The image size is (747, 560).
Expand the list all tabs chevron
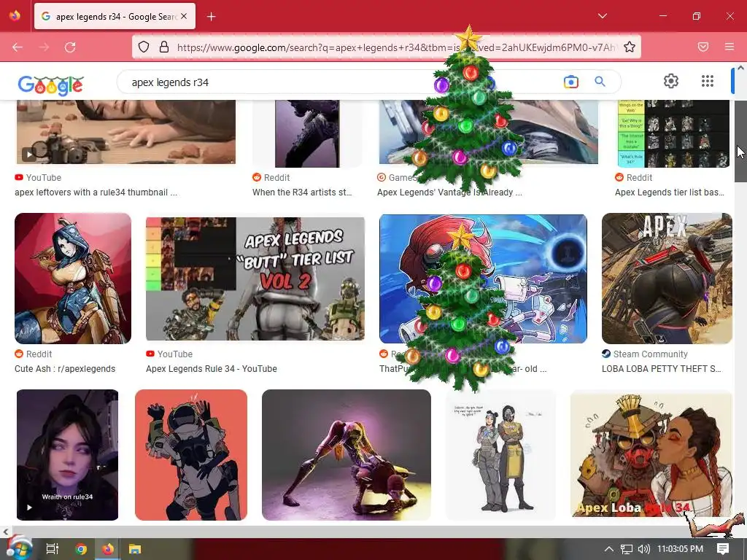[603, 16]
